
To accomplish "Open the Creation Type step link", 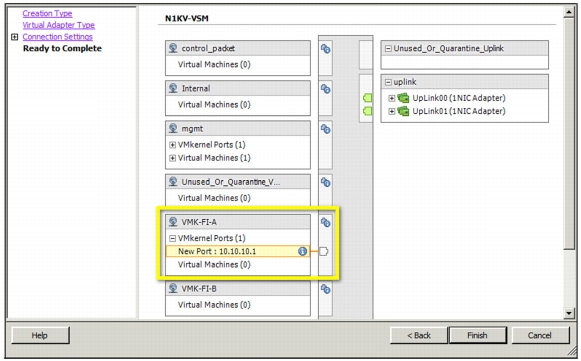I will tap(47, 13).
